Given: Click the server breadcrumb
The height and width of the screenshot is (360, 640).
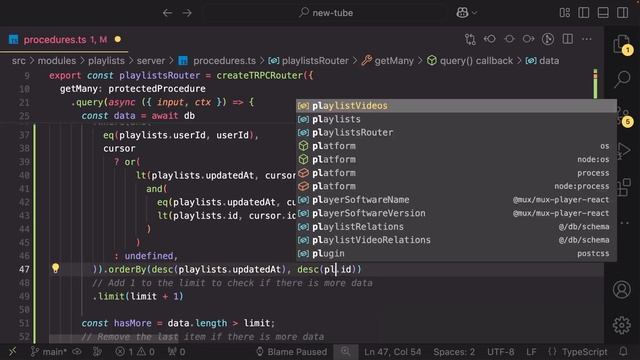Looking at the screenshot, I should click(151, 61).
